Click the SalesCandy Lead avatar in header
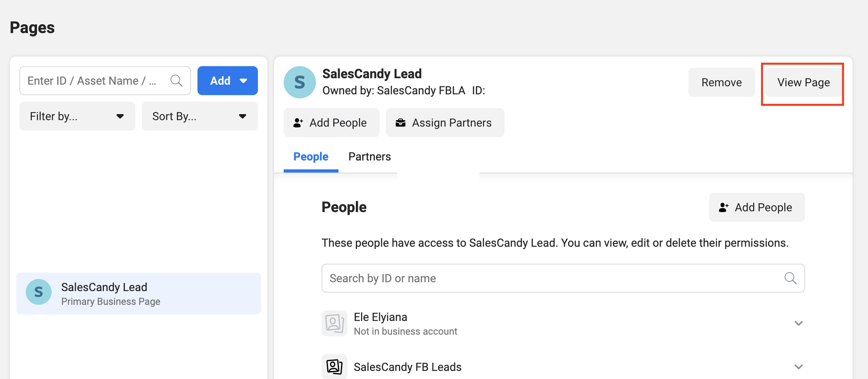 click(x=299, y=82)
